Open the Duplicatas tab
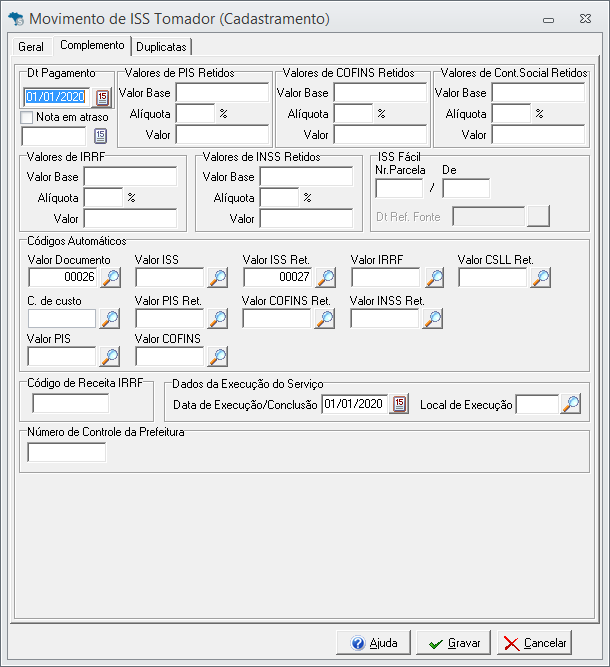This screenshot has height=667, width=610. tap(161, 47)
